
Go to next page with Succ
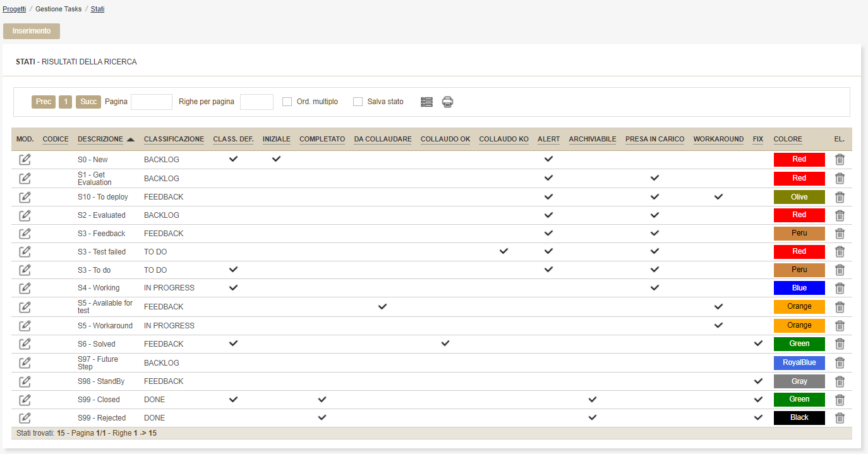coord(88,102)
